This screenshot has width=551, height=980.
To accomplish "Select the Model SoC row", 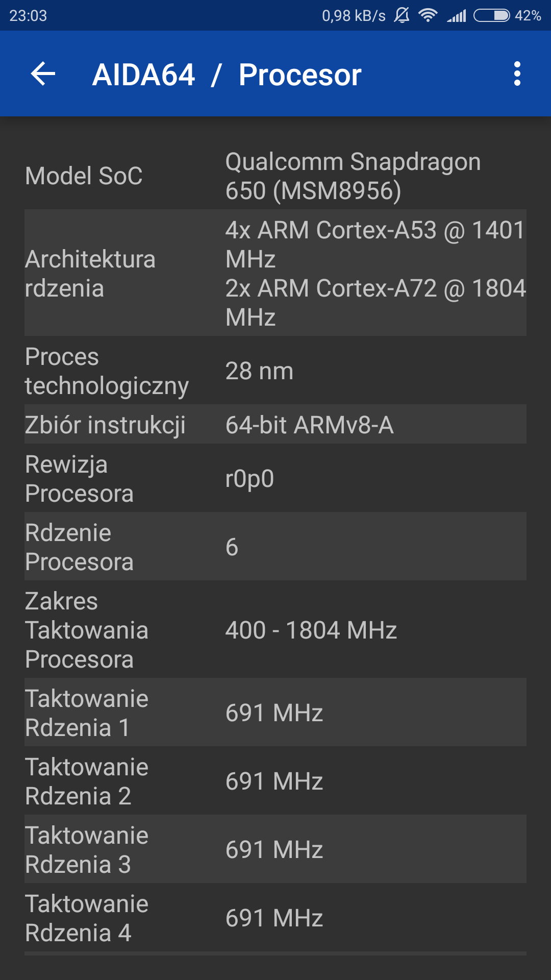I will coord(275,176).
